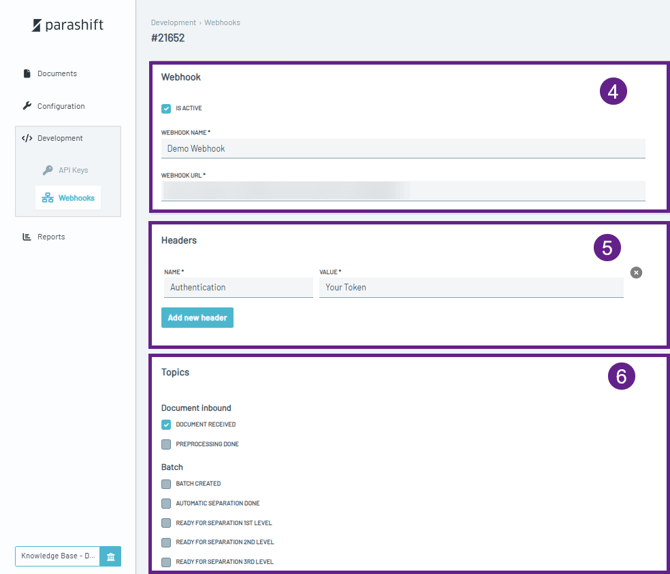Check Ready for Separation 2nd Level
The height and width of the screenshot is (574, 670).
point(166,542)
